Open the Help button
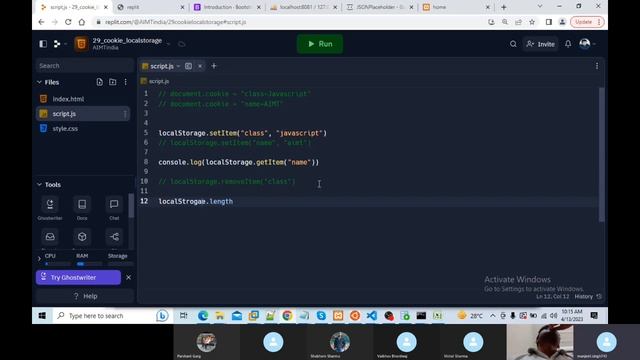 point(85,296)
